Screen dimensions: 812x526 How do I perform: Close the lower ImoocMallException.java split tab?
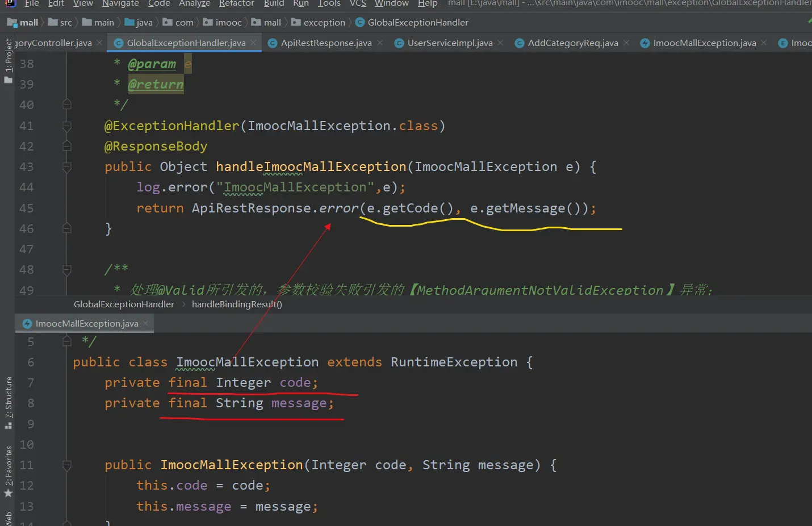click(145, 323)
